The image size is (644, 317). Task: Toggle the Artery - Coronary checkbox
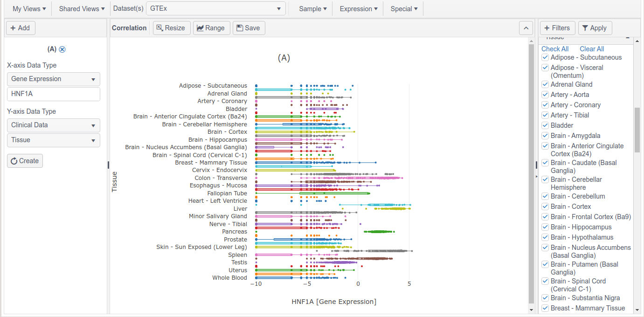tap(545, 105)
